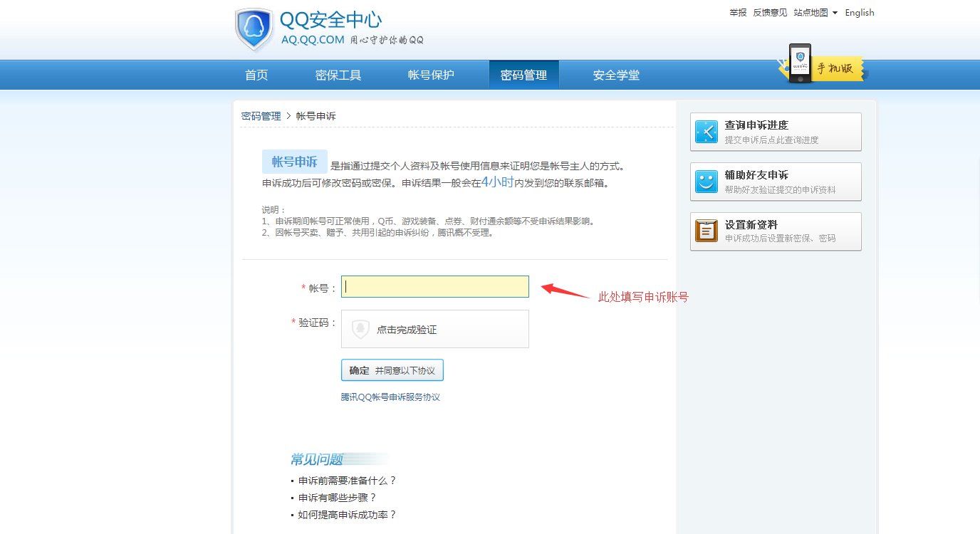Click the 举报 link at top
The height and width of the screenshot is (534, 980).
[738, 13]
